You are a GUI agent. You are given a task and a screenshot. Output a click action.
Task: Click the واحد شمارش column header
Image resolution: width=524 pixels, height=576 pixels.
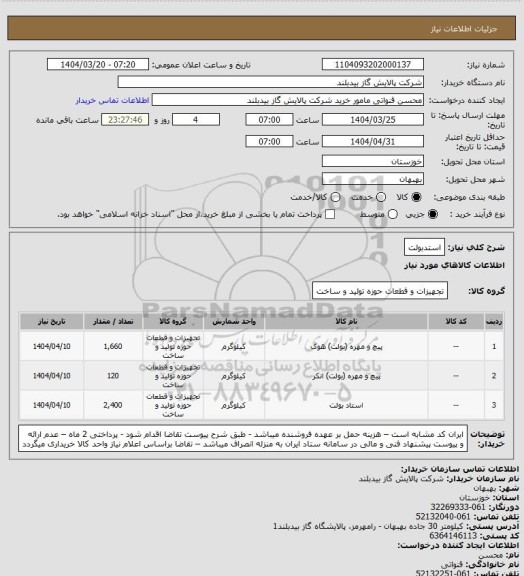[234, 321]
